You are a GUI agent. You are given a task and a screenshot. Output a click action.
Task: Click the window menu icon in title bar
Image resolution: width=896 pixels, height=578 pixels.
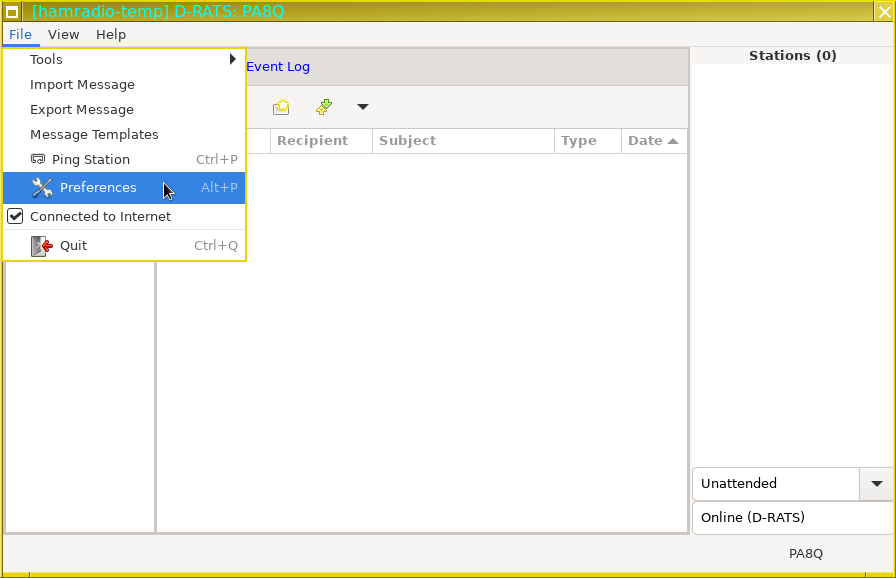(14, 11)
